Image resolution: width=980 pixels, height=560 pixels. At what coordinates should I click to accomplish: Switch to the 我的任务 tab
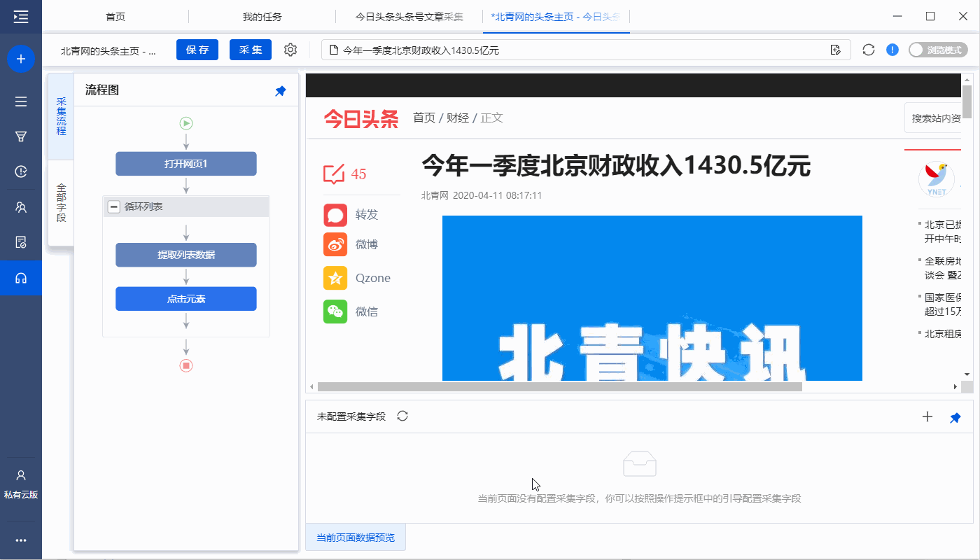coord(262,17)
